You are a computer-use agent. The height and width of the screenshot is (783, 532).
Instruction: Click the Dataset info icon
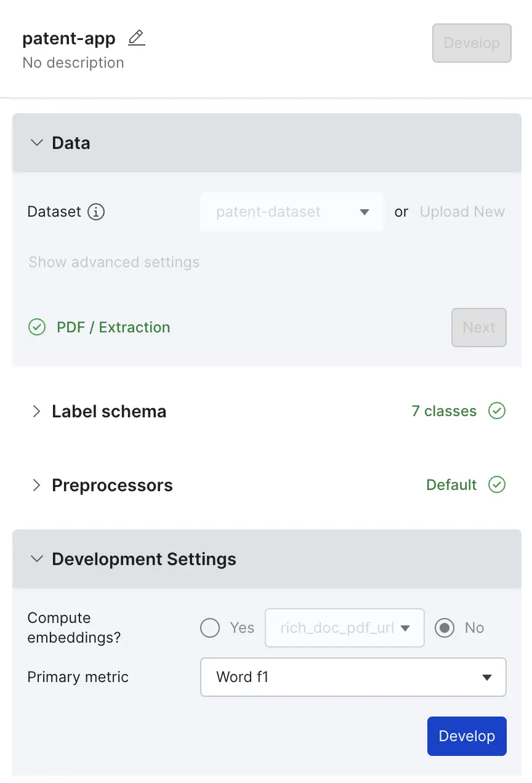[x=96, y=212]
